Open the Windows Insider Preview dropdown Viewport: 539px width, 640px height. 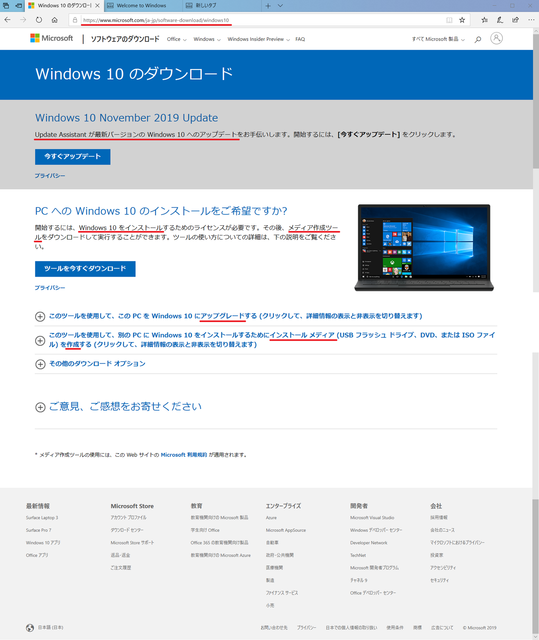click(x=259, y=39)
